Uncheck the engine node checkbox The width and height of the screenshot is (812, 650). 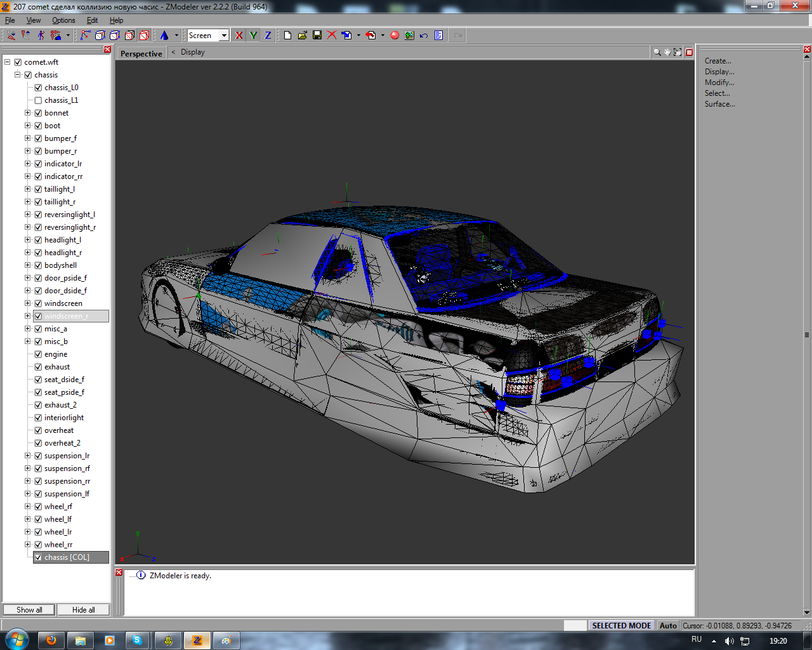tap(38, 354)
